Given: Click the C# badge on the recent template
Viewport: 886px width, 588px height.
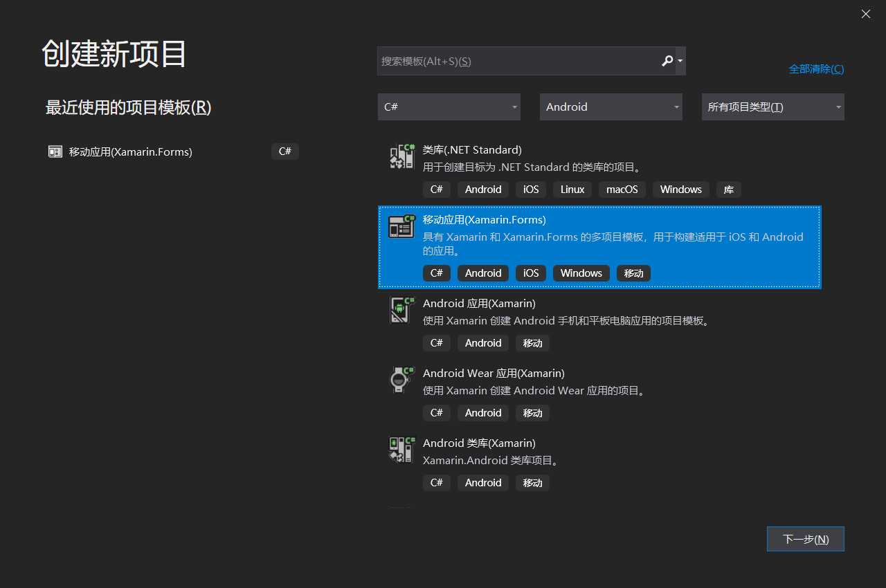Looking at the screenshot, I should [x=284, y=151].
